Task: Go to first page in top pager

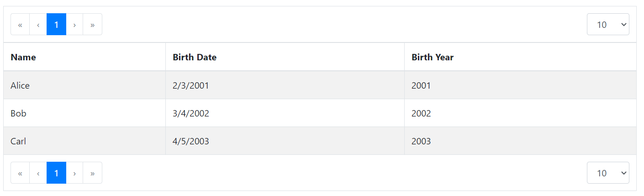Action: point(20,24)
